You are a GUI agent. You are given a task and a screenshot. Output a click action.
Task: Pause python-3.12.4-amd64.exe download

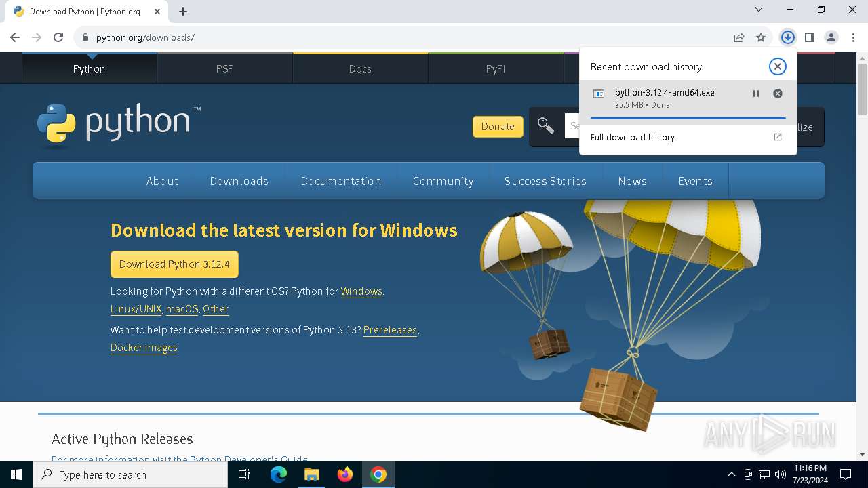pos(756,94)
